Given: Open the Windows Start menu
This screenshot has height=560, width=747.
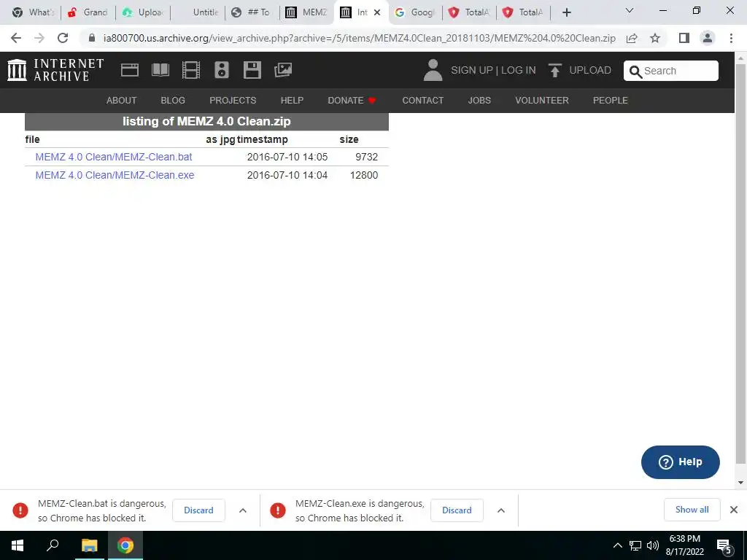Looking at the screenshot, I should coord(18,545).
